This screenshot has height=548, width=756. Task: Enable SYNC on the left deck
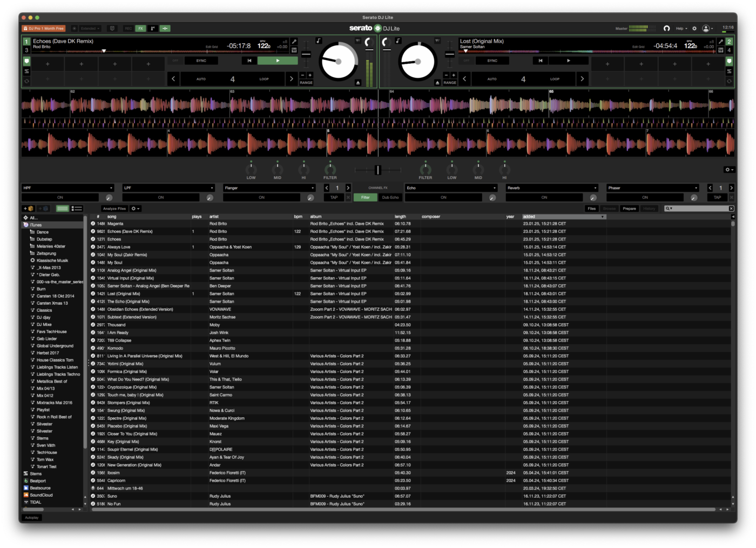(200, 61)
